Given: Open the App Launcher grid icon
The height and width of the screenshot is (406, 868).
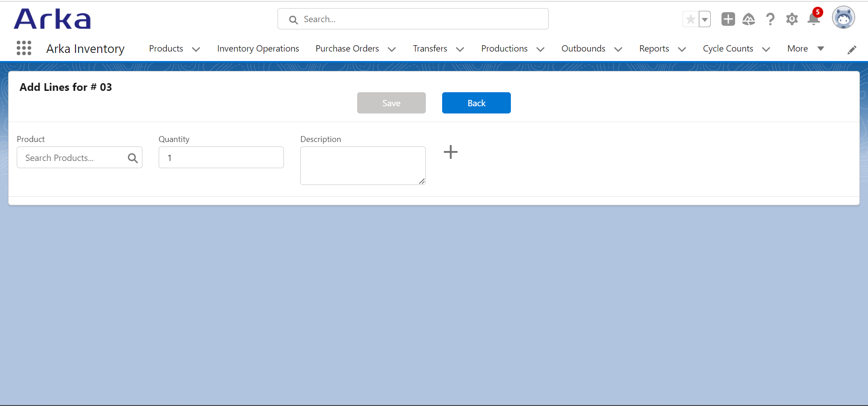Looking at the screenshot, I should pyautogui.click(x=24, y=48).
